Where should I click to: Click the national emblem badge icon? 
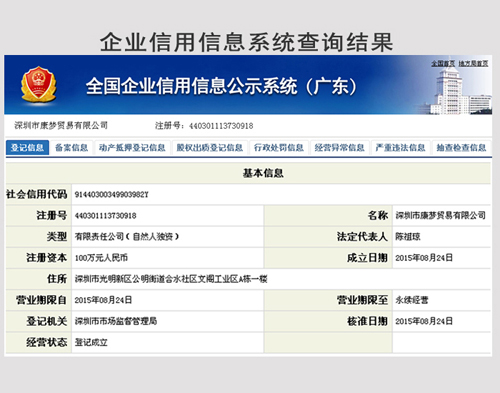(38, 84)
